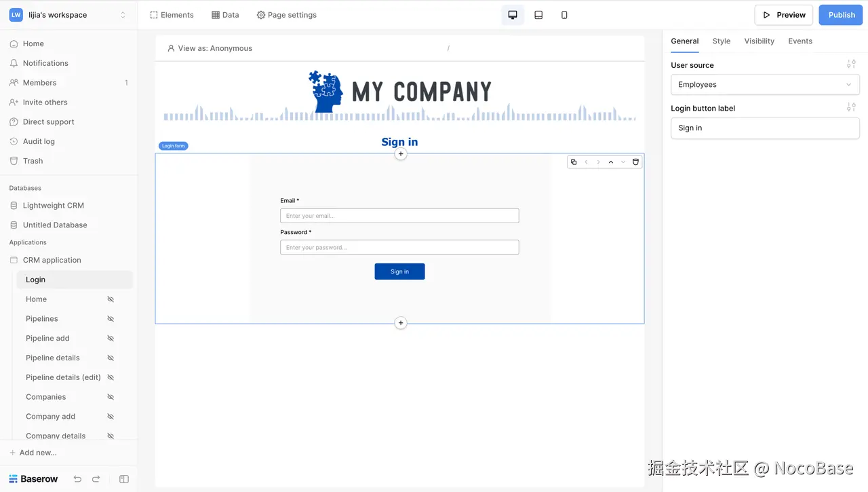This screenshot has height=492, width=868.
Task: Click the LW workspace avatar
Action: pyautogui.click(x=16, y=15)
